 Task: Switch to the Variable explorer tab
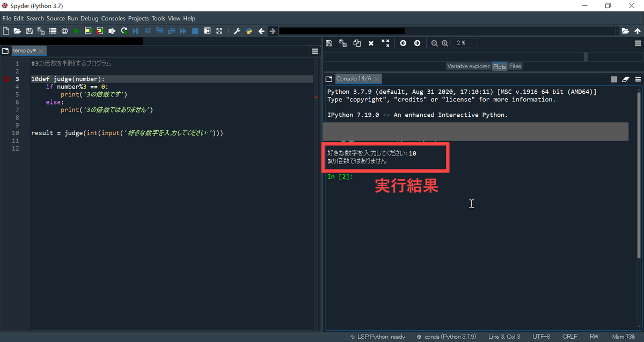(x=469, y=66)
